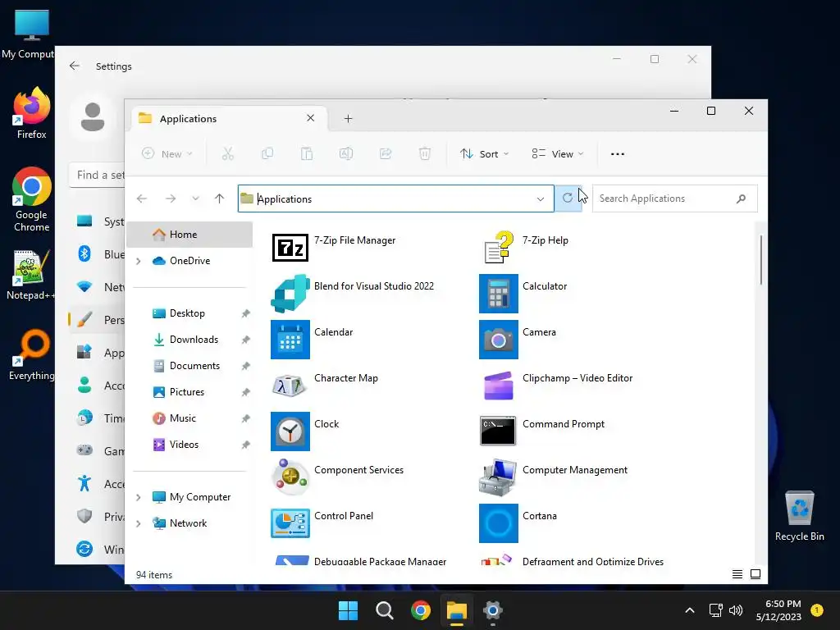This screenshot has height=630, width=840.
Task: Open Firefox desktop shortcut
Action: tap(32, 112)
